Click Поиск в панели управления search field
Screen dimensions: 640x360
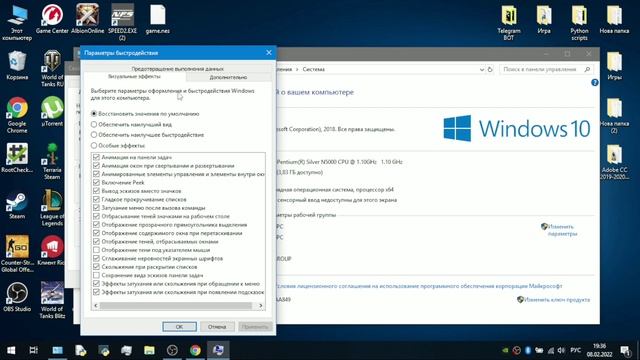pos(545,69)
